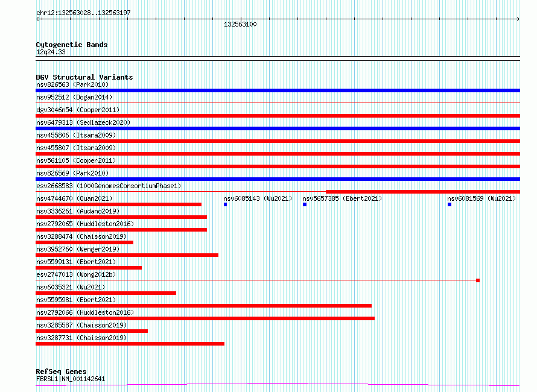Click the right arrow end of the ruler

(518, 19)
